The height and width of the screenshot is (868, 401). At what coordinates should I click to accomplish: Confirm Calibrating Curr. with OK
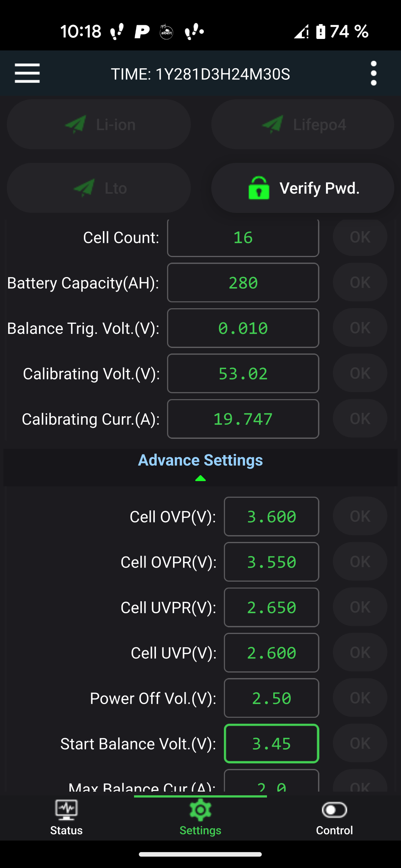click(x=360, y=419)
